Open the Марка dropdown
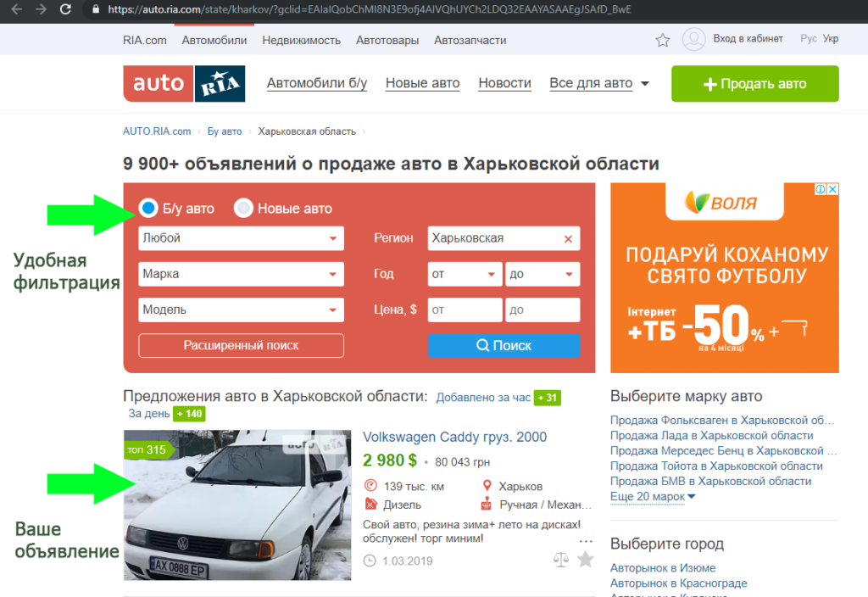Screen dimensions: 868x597 coord(241,274)
